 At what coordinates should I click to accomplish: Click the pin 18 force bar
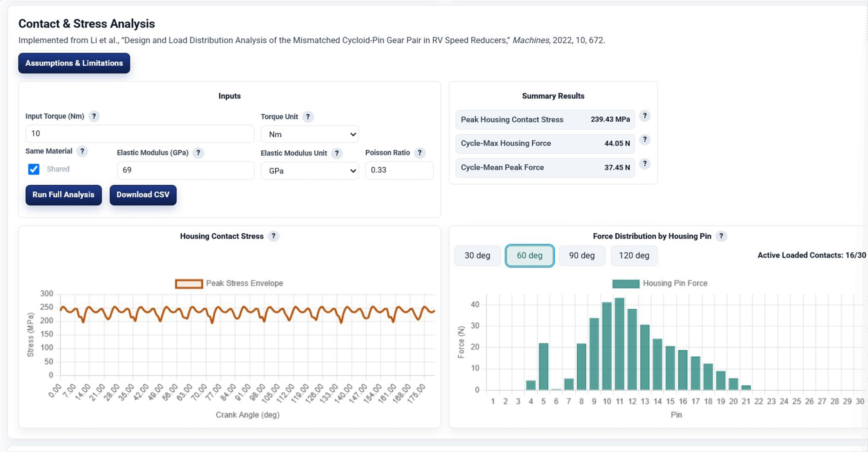click(708, 377)
